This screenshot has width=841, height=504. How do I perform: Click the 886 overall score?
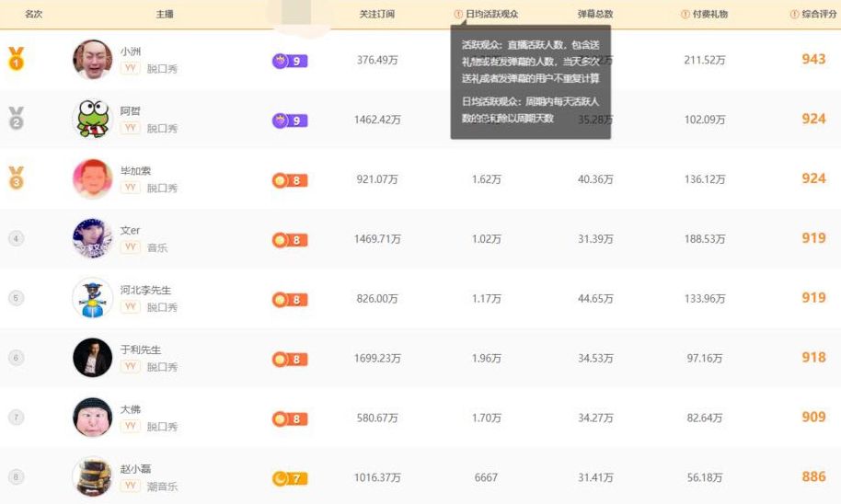coord(813,476)
